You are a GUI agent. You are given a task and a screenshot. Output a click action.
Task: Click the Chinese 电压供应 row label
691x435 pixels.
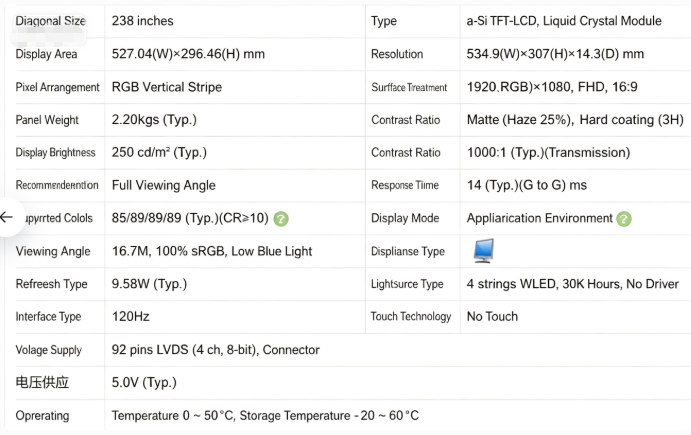pyautogui.click(x=42, y=382)
